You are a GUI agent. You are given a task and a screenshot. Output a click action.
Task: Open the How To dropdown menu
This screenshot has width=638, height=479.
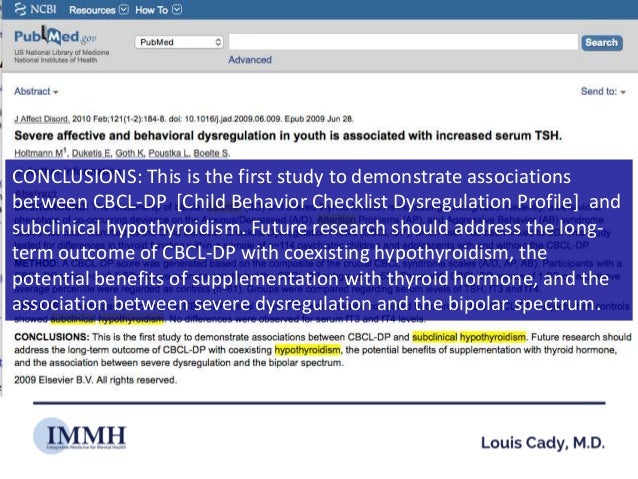(x=158, y=10)
